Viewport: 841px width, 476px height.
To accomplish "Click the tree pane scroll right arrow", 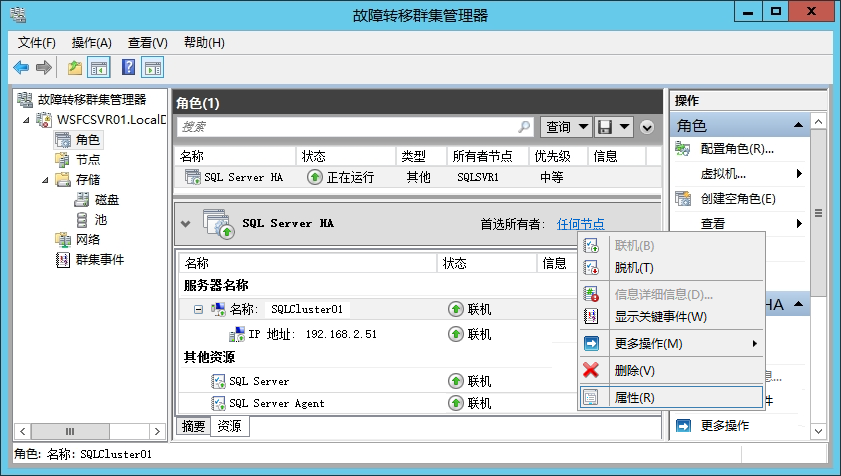I will 157,431.
